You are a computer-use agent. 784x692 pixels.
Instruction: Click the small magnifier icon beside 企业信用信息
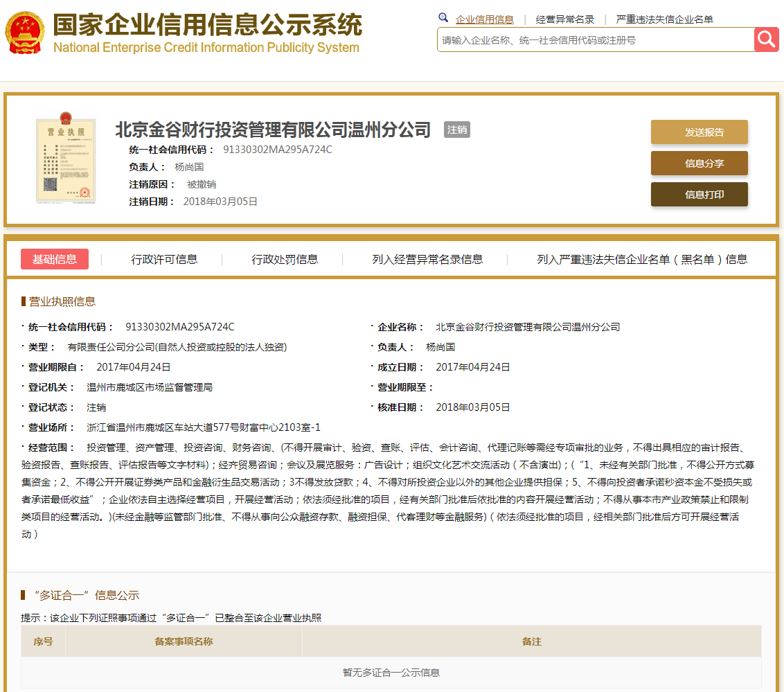point(443,18)
